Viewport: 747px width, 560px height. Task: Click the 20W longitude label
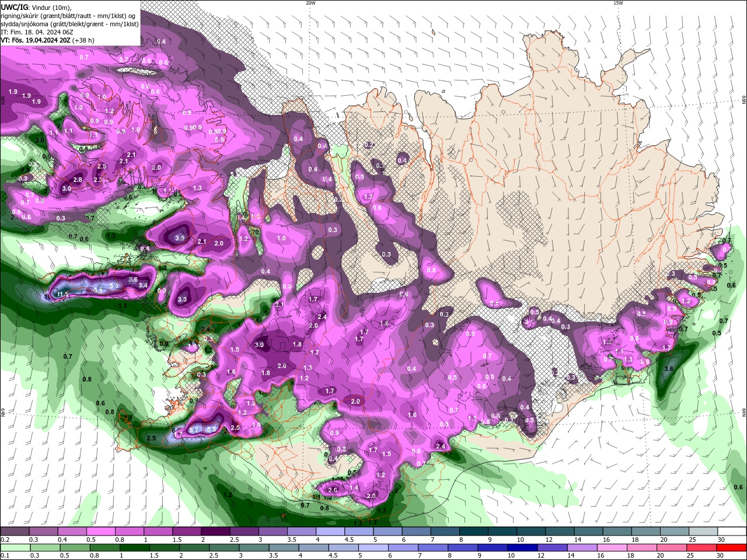(310, 3)
